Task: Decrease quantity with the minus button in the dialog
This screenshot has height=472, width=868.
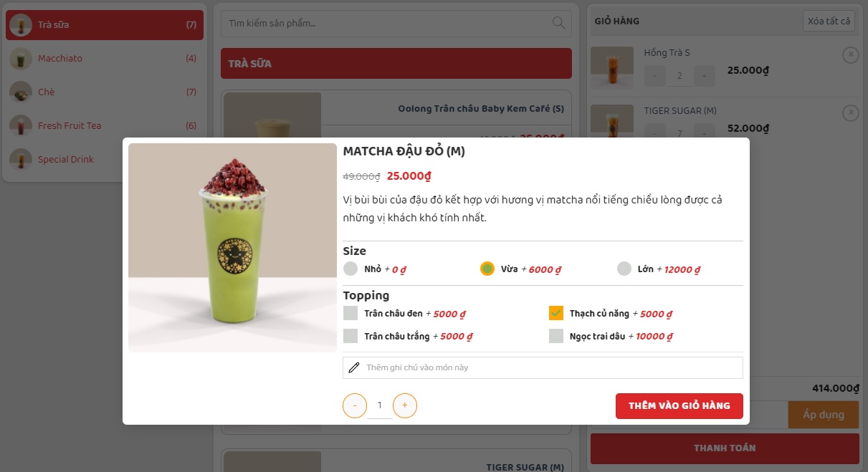Action: pyautogui.click(x=355, y=405)
